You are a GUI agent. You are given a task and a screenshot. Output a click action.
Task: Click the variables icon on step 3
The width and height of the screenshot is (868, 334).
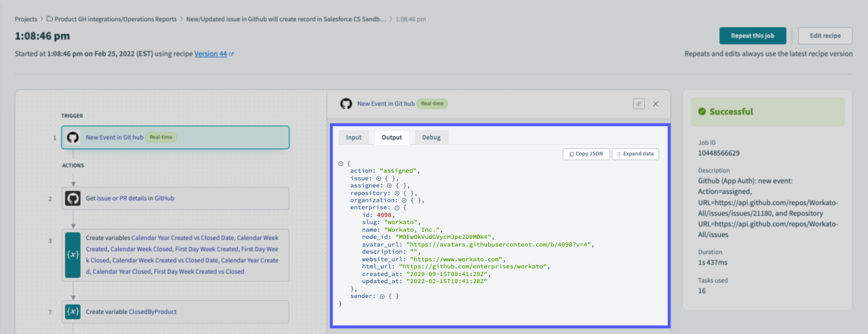coord(73,255)
